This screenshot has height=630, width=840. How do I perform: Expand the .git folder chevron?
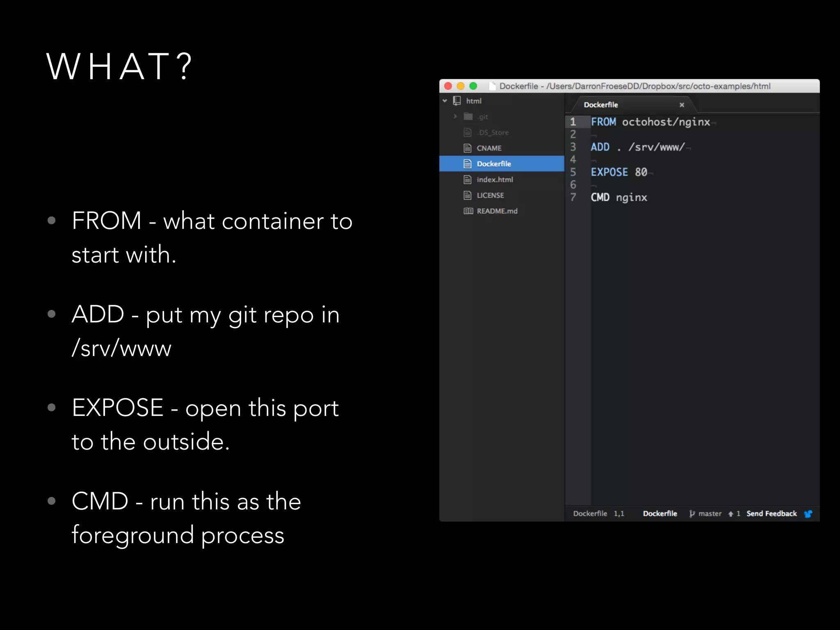point(455,116)
